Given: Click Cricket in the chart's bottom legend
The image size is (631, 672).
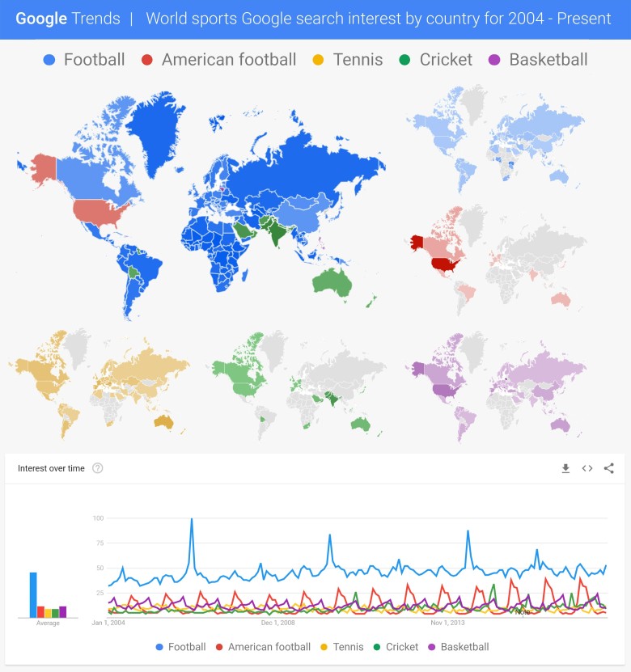Looking at the screenshot, I should click(x=395, y=647).
